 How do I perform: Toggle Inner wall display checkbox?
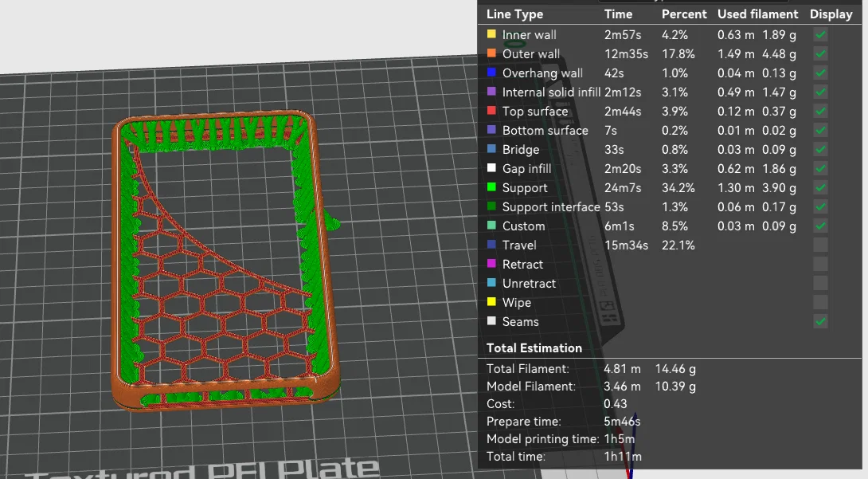click(x=820, y=35)
